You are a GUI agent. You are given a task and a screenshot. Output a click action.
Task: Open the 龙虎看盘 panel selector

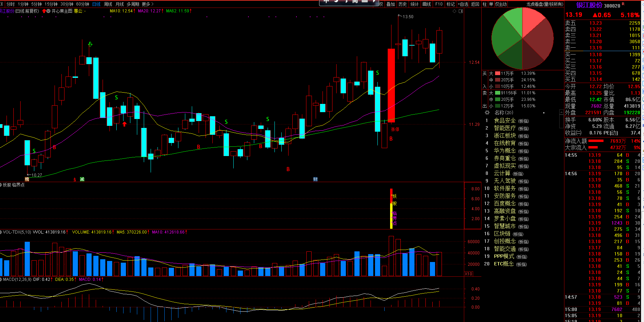coord(545,4)
